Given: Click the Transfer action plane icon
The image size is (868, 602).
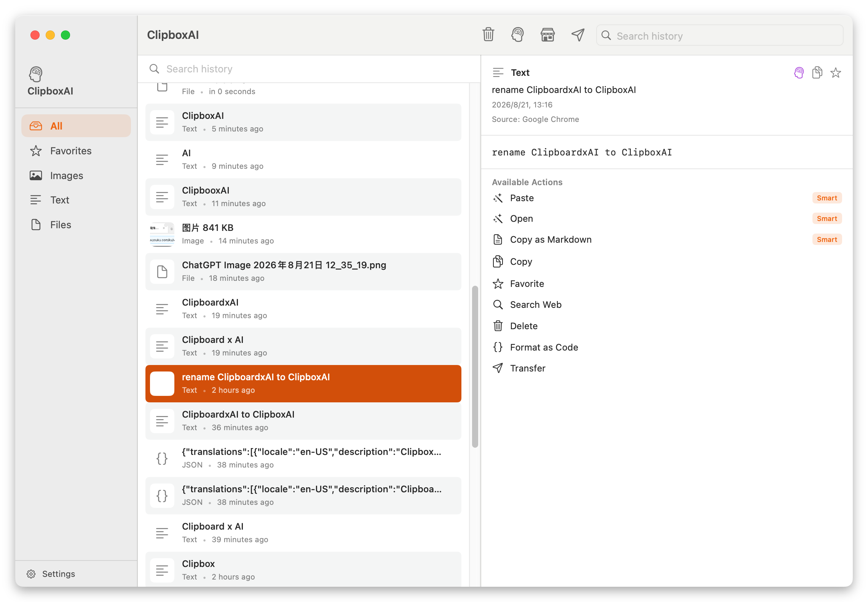Looking at the screenshot, I should 498,368.
